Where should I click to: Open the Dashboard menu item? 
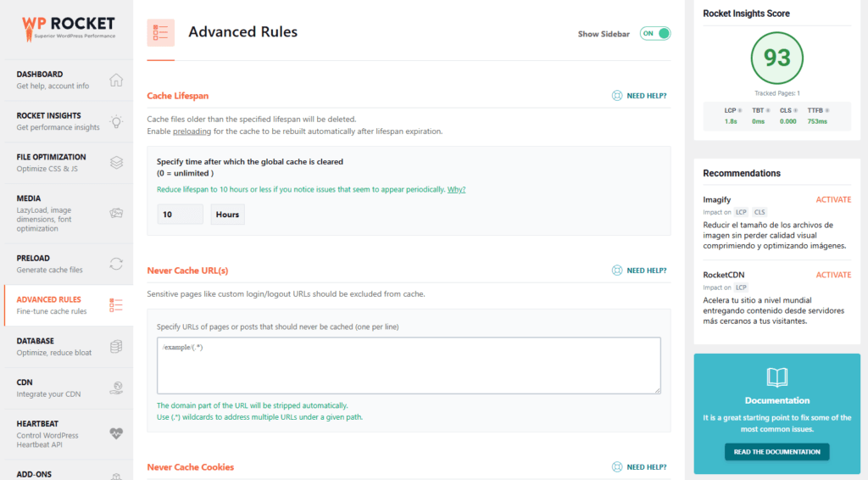pos(69,80)
